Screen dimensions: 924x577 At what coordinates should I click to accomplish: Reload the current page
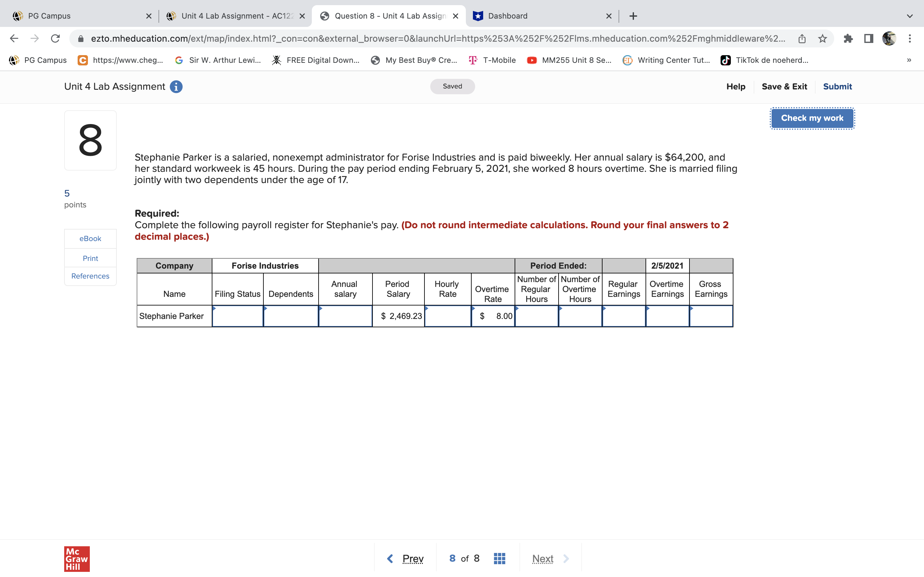pos(56,38)
